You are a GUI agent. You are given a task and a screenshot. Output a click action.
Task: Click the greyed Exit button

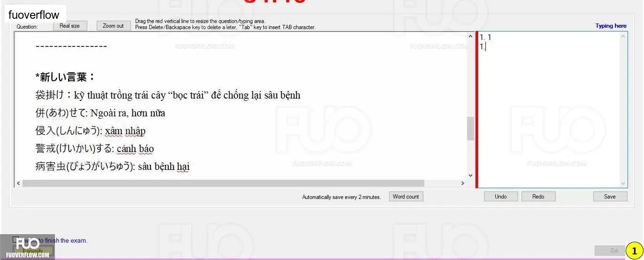(610, 251)
